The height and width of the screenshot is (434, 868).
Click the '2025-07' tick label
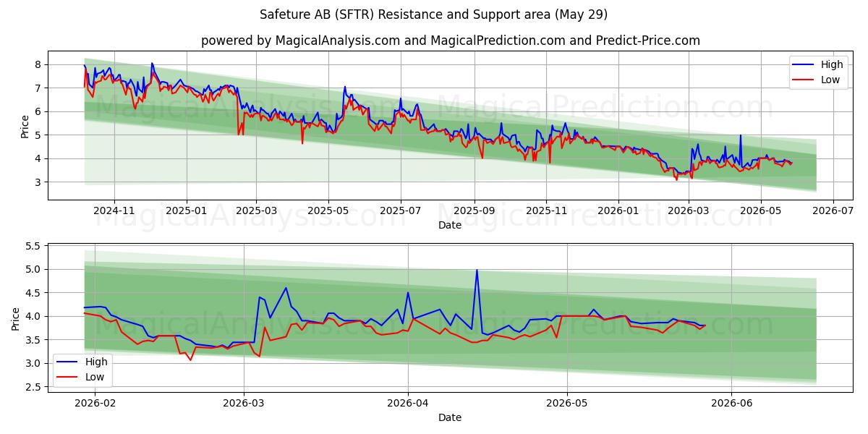(x=401, y=210)
